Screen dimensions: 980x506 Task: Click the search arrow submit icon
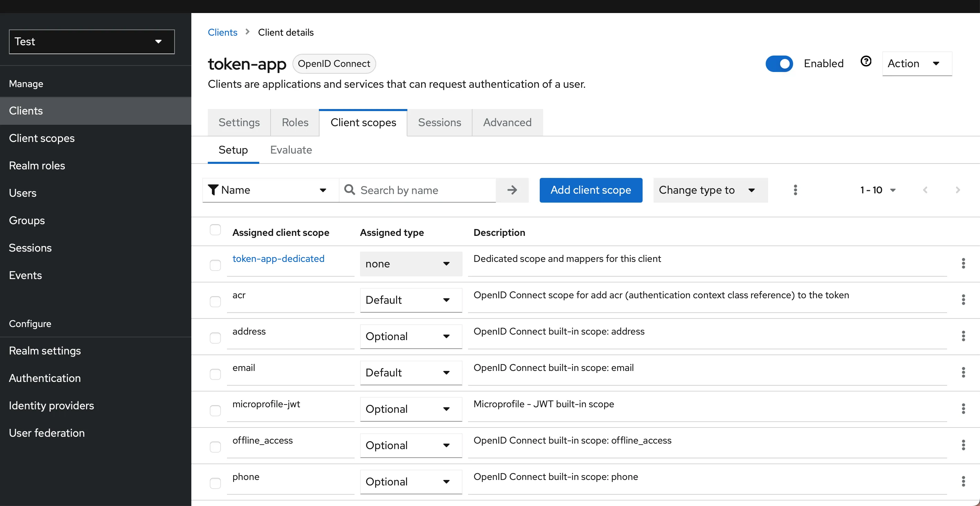(x=512, y=190)
